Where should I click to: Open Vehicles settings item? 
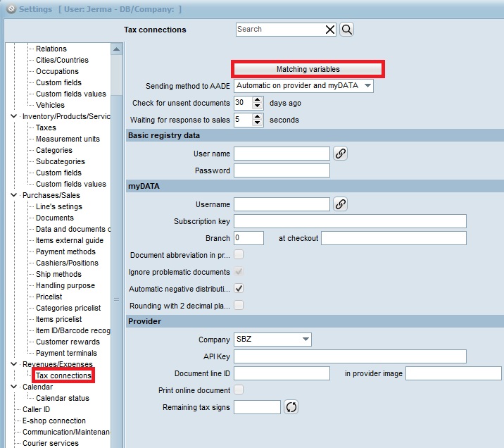click(50, 105)
